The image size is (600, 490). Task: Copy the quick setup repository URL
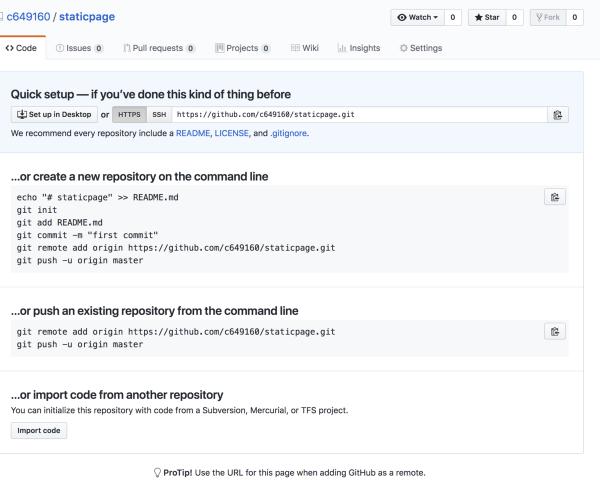point(558,115)
